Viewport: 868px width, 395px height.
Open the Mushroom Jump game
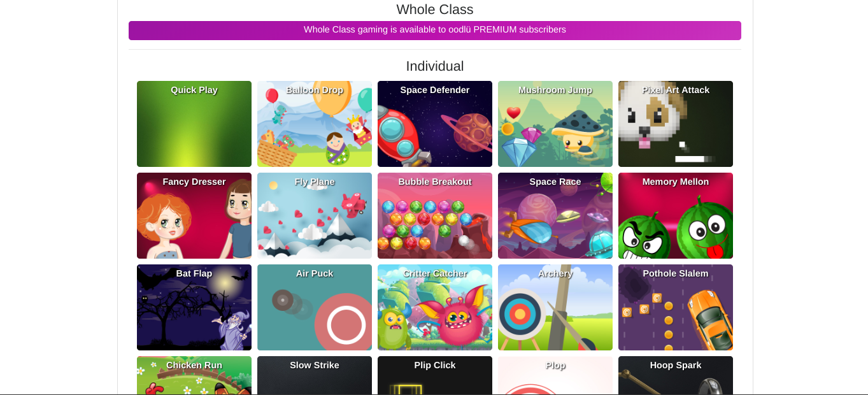pos(555,124)
